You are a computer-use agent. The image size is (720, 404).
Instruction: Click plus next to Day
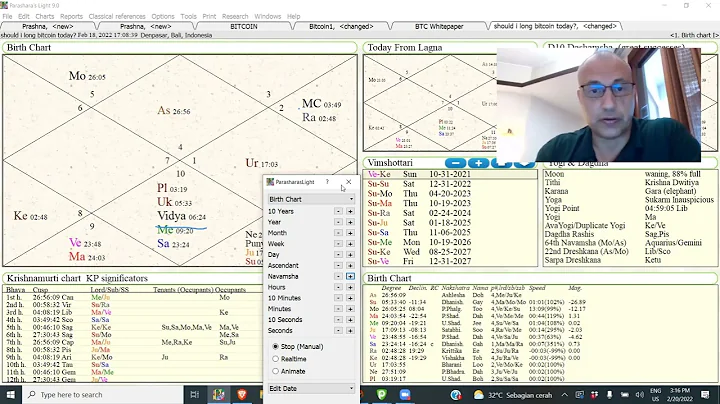click(x=350, y=255)
